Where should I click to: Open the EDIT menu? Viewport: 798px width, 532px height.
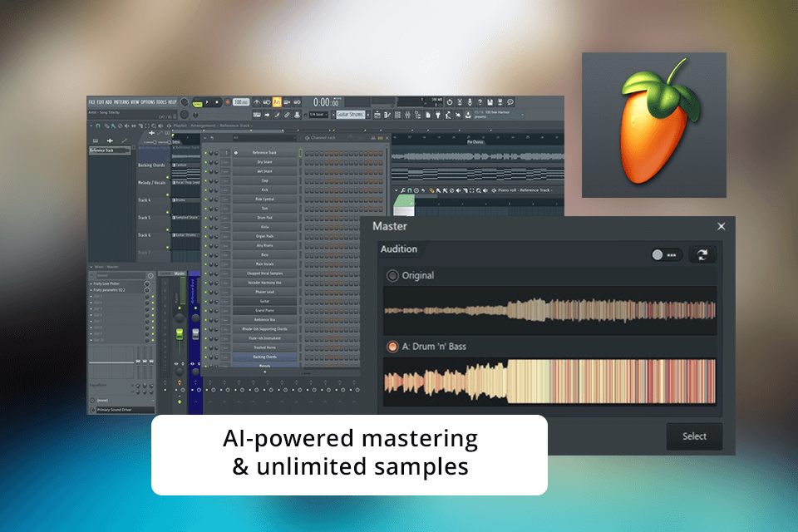point(101,101)
